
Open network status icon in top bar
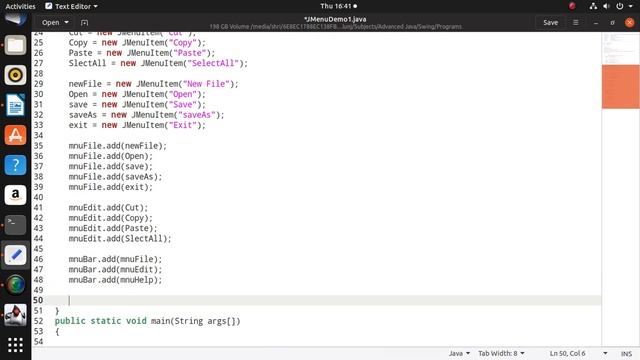(593, 6)
